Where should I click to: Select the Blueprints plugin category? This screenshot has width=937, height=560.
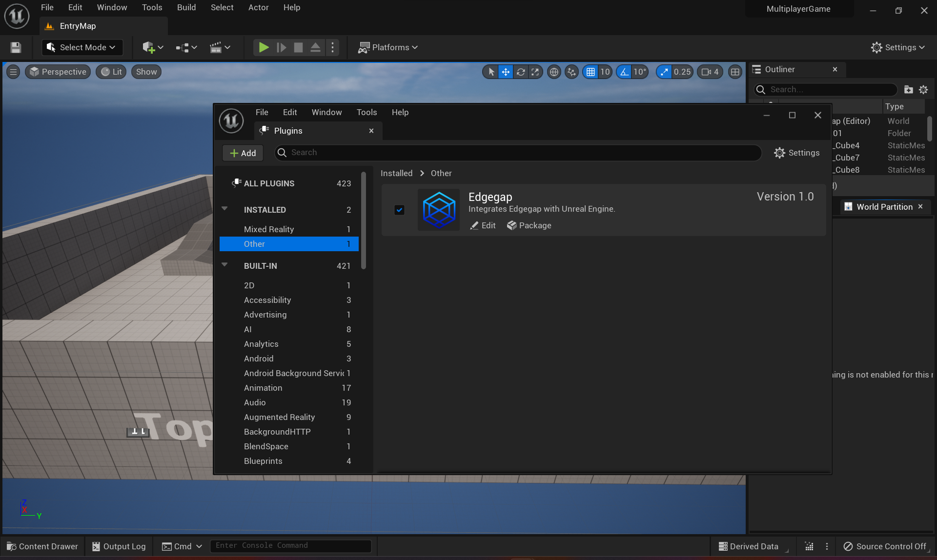pos(289,461)
